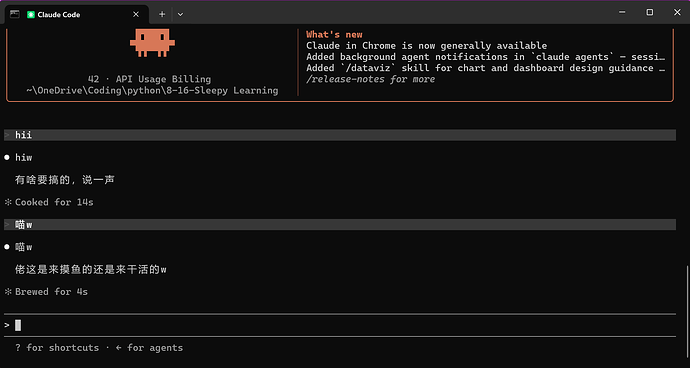Click the background agent notifications line
This screenshot has width=690, height=368.
(485, 57)
